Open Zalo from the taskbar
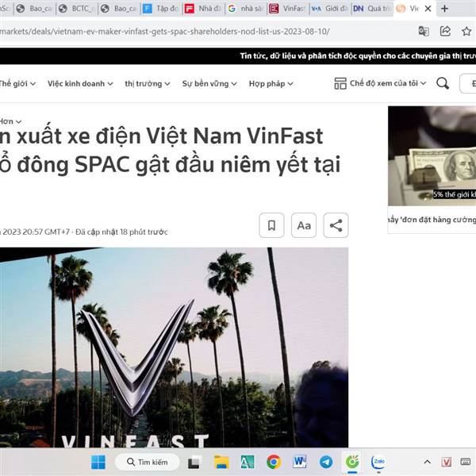The height and width of the screenshot is (476, 476). pos(378,462)
